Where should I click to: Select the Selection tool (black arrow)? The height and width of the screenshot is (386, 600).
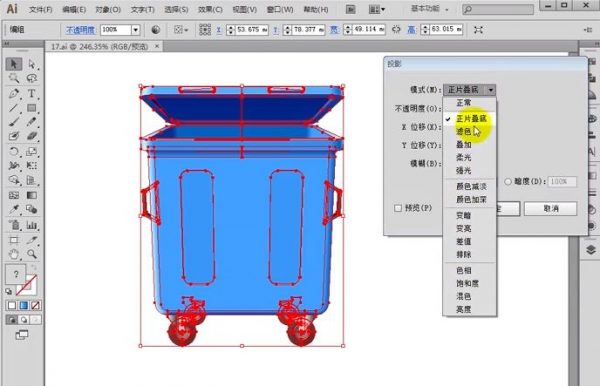pos(14,64)
